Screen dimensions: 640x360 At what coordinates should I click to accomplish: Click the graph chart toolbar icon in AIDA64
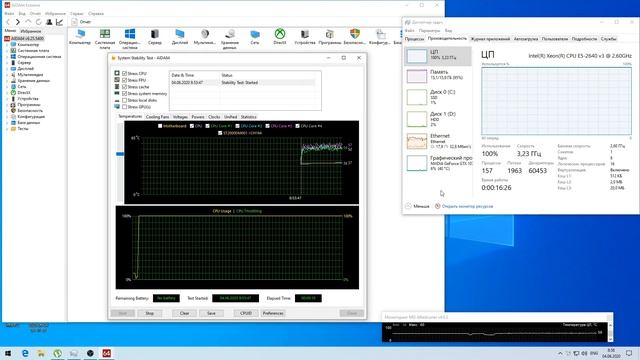tap(60, 22)
